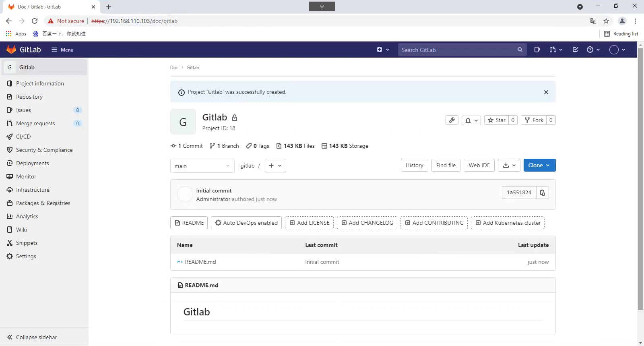Open the Reading list
The height and width of the screenshot is (346, 644).
[621, 34]
